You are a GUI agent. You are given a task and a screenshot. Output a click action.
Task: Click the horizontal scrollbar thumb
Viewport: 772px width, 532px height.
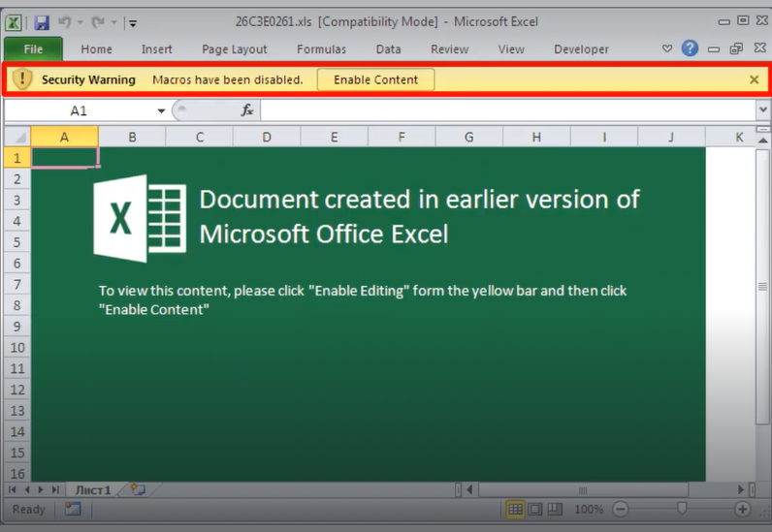[x=583, y=490]
